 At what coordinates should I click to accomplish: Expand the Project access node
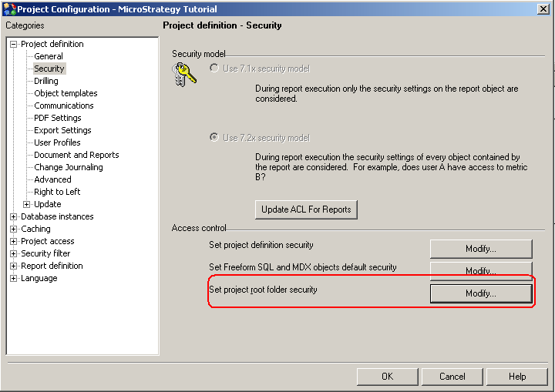(13, 241)
